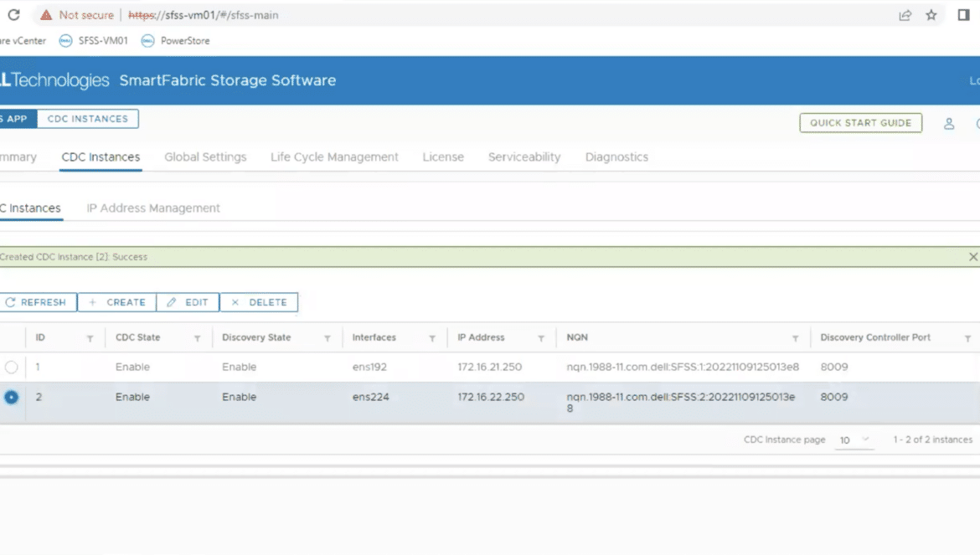Open the user account profile icon
The image size is (980, 555).
[949, 124]
